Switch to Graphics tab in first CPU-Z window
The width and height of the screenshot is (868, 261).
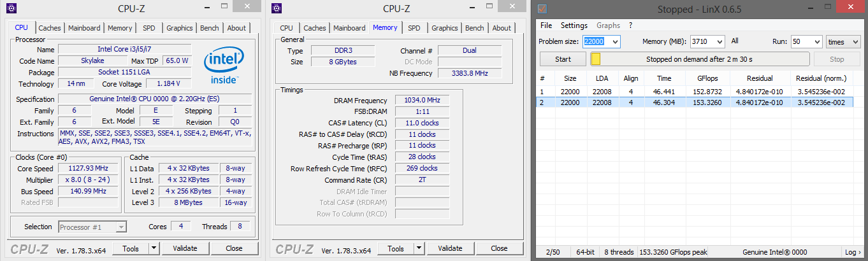tap(179, 28)
